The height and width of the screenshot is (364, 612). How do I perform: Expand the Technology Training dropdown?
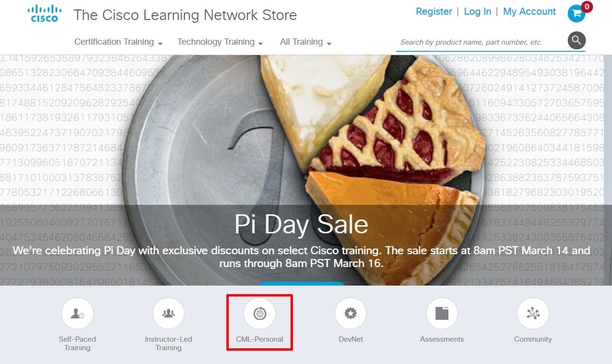(x=220, y=42)
